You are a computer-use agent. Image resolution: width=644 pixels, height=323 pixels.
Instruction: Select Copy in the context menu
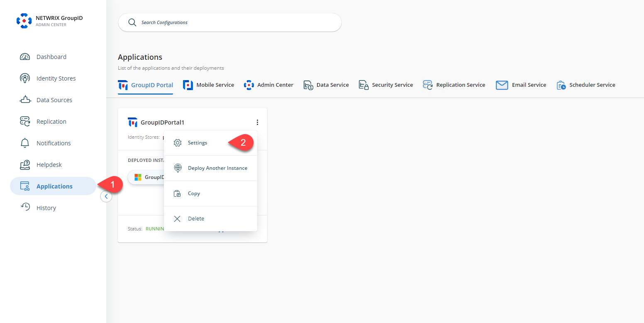(193, 193)
